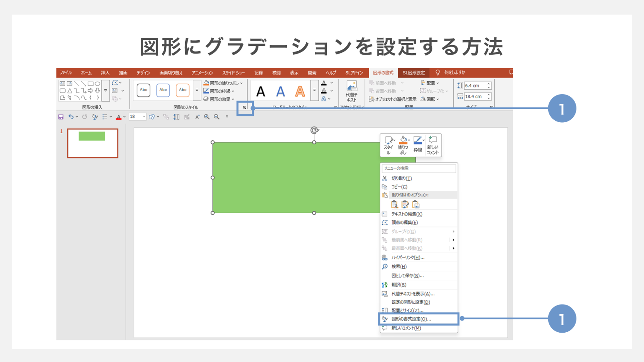Click the zoom out magnifier icon
644x362 pixels.
click(x=217, y=117)
